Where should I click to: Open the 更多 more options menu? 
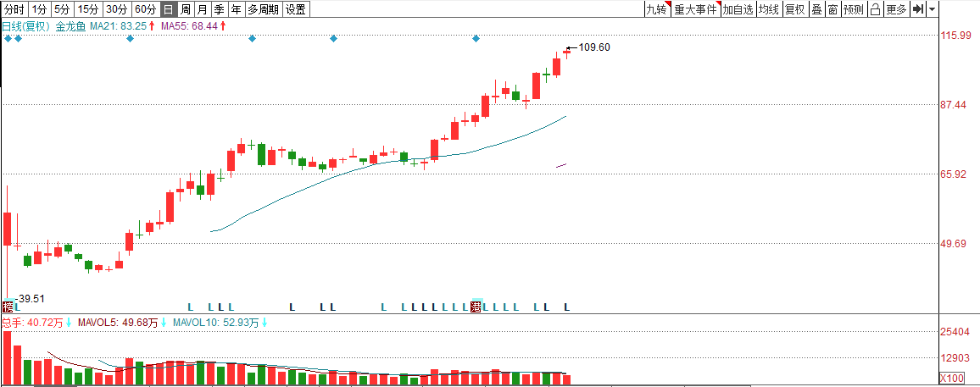pyautogui.click(x=896, y=9)
